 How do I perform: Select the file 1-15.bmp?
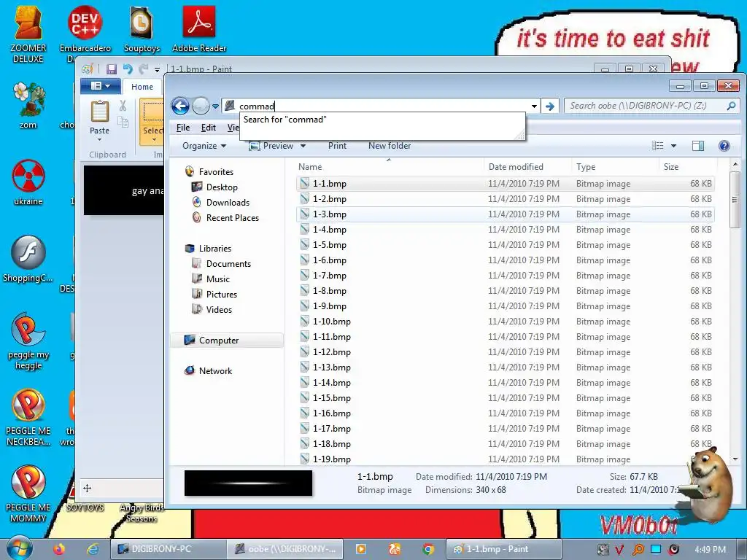[505, 398]
